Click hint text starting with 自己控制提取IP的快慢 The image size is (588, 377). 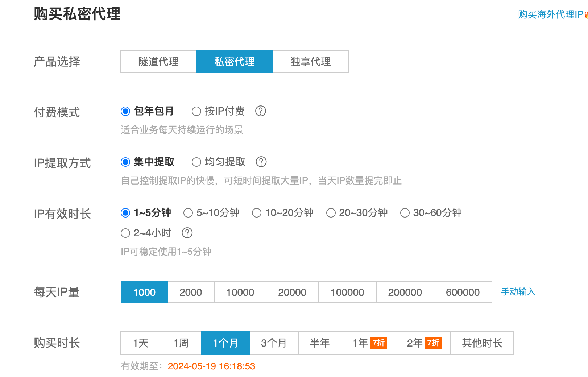tap(261, 181)
